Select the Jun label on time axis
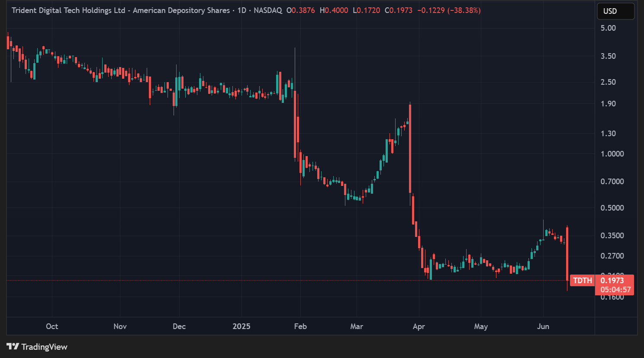Image resolution: width=644 pixels, height=358 pixels. (543, 326)
